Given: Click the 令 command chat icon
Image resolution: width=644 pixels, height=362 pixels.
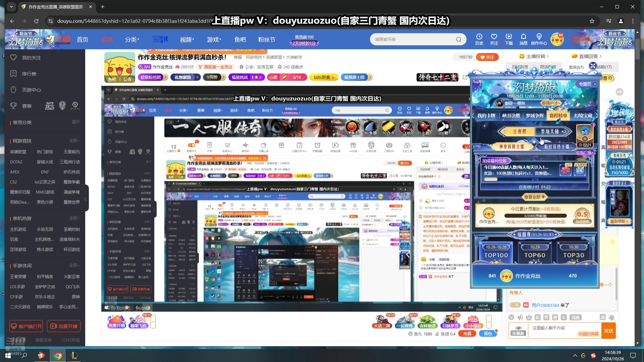Looking at the screenshot, I should coord(564,317).
